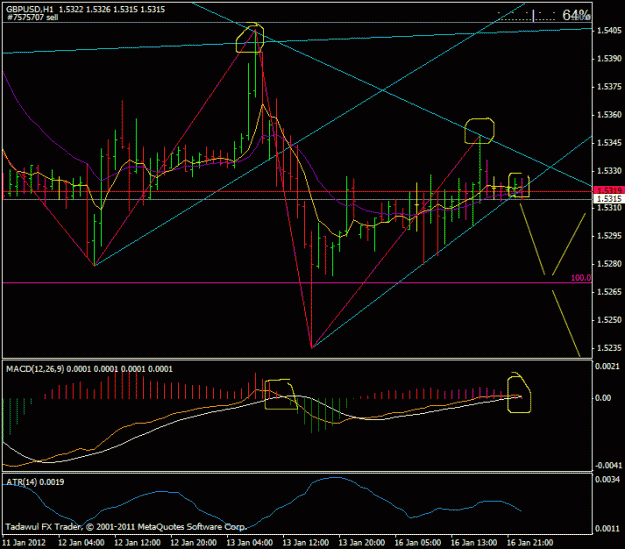Click the 1.5235 price axis label
Screen dimensions: 625x549
coord(609,348)
